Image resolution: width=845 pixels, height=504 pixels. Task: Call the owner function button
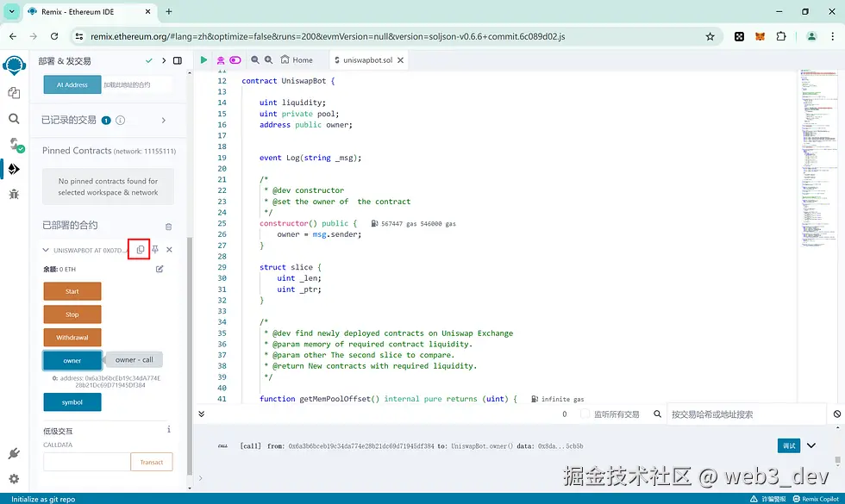(72, 361)
